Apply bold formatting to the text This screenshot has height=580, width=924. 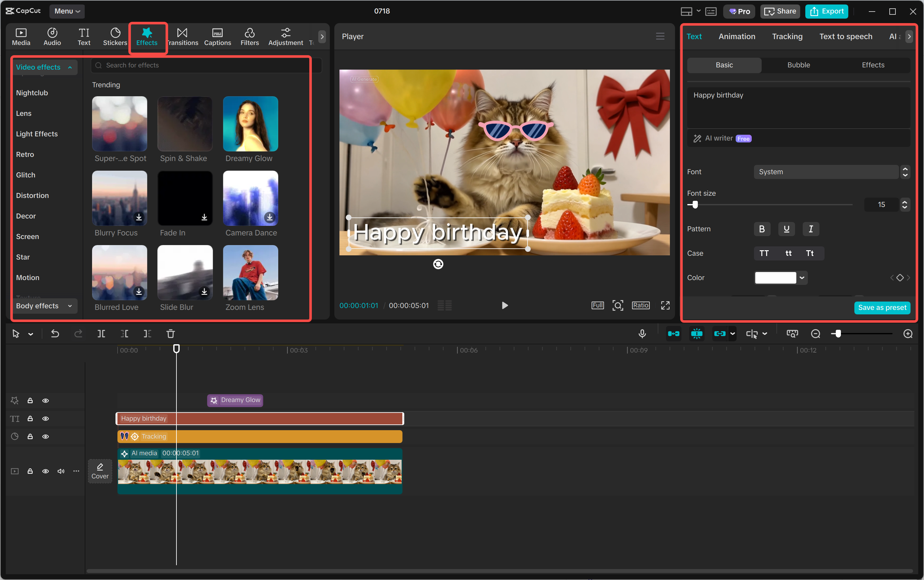[761, 229]
